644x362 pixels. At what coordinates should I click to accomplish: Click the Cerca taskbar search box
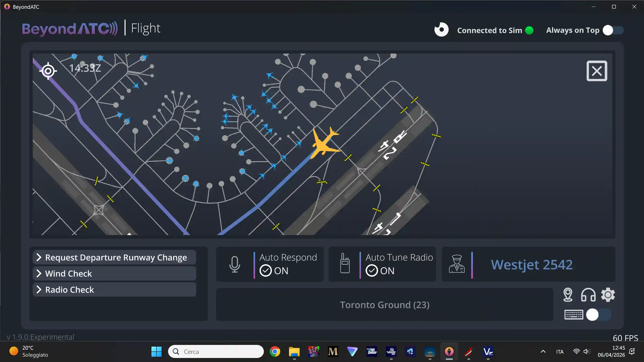pos(216,351)
